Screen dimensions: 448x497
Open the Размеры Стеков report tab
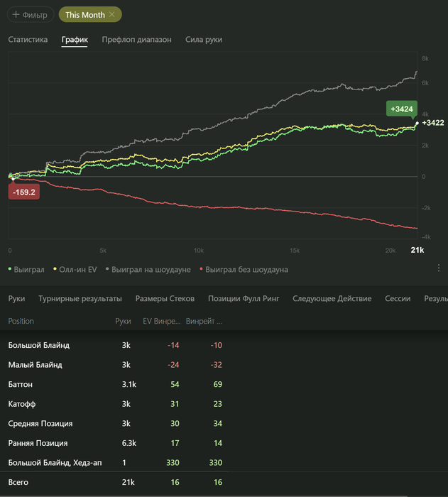165,299
